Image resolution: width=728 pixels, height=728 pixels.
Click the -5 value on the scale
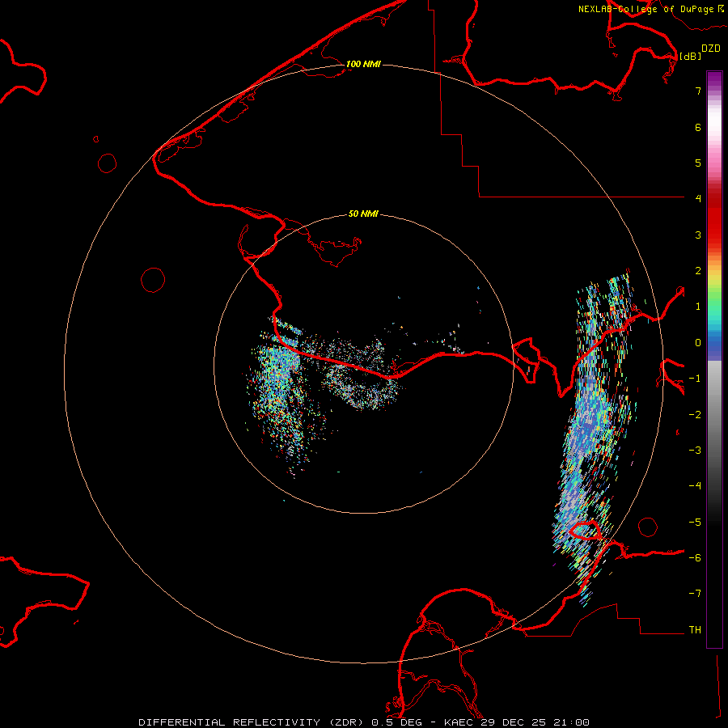pyautogui.click(x=695, y=522)
